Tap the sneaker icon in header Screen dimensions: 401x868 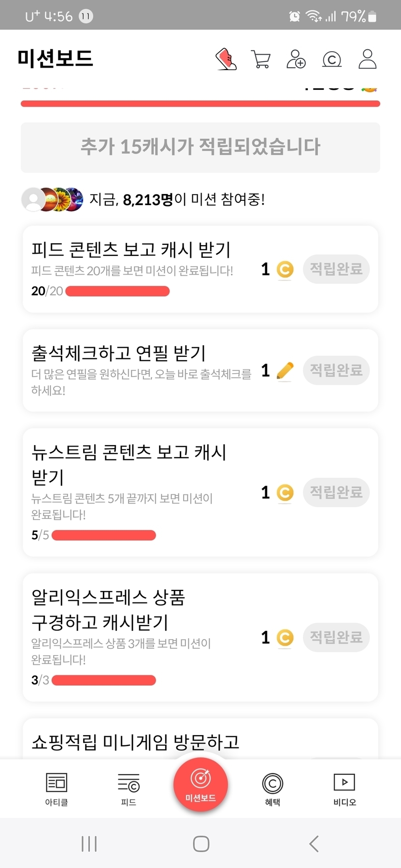click(226, 59)
